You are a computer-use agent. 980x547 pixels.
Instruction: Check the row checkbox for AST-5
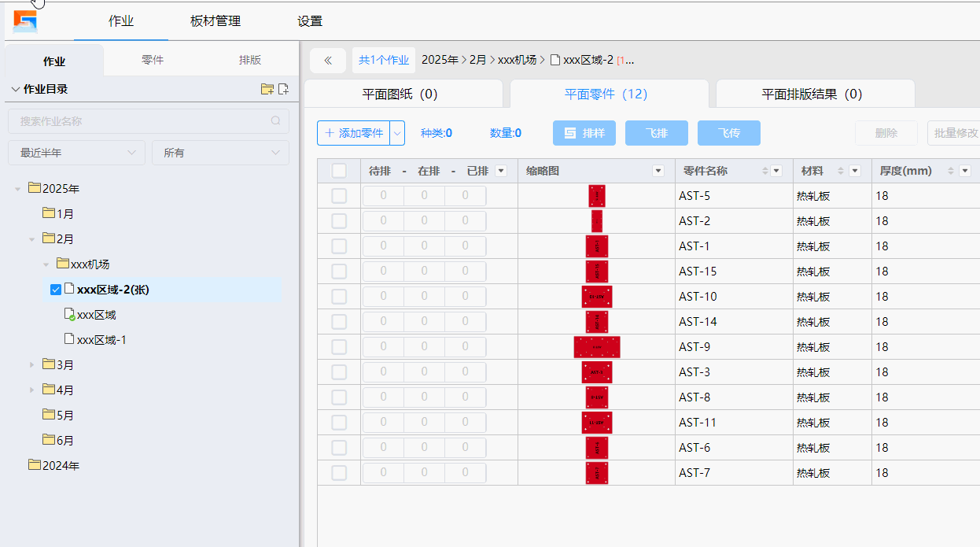point(339,196)
